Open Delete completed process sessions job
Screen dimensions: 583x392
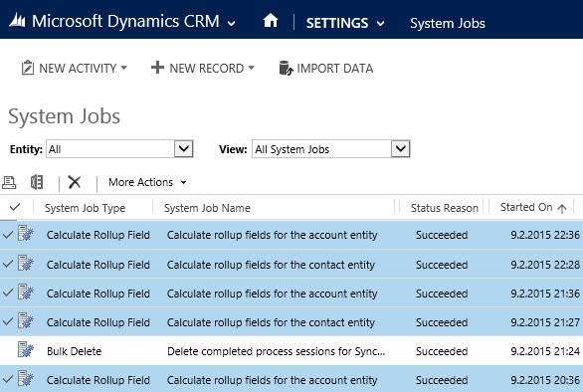tap(276, 351)
